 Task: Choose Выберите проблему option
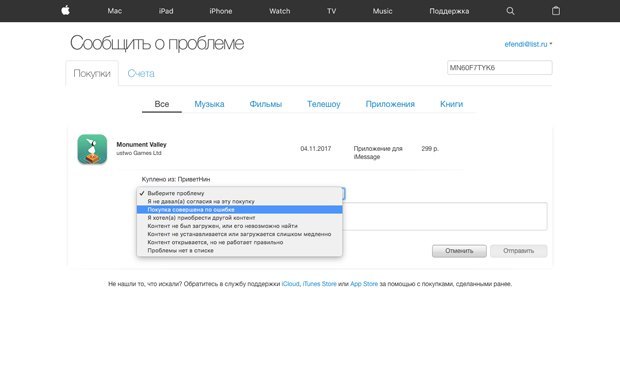point(239,193)
